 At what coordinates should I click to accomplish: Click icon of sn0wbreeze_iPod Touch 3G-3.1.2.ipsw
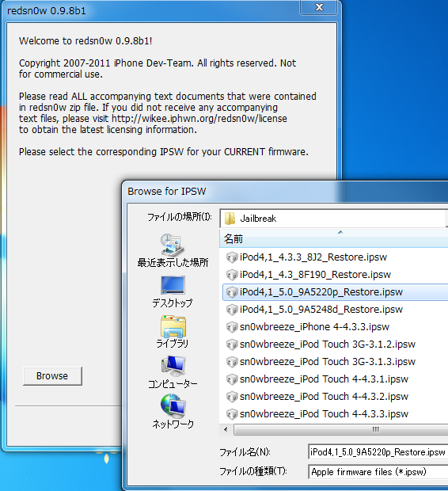232,344
